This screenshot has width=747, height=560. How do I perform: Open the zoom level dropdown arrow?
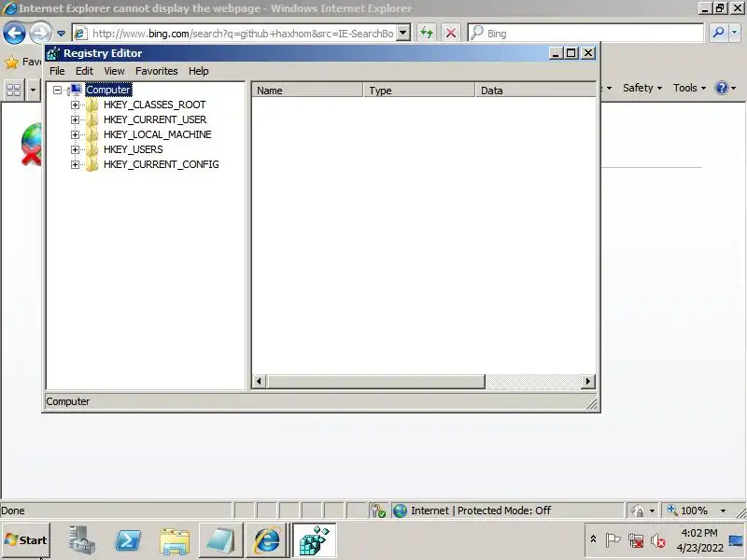coord(723,511)
